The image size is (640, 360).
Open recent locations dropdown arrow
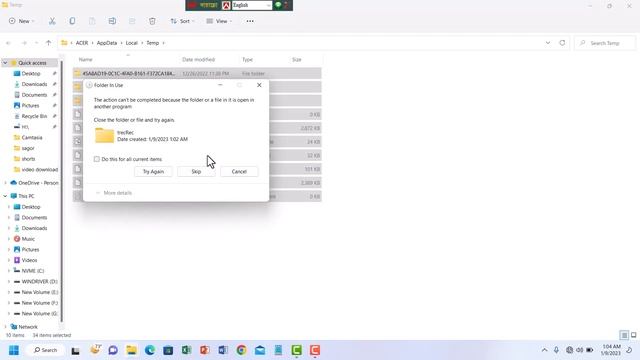36,43
